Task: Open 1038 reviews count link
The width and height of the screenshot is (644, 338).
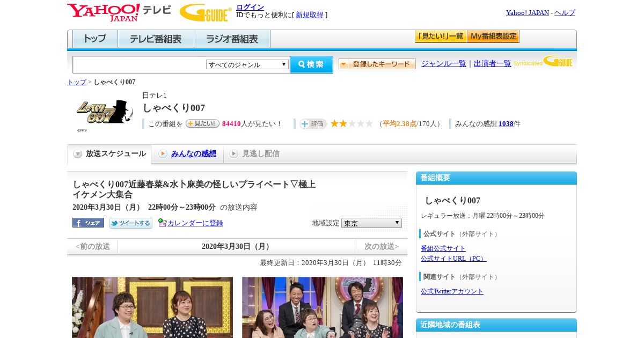Action: [x=506, y=124]
